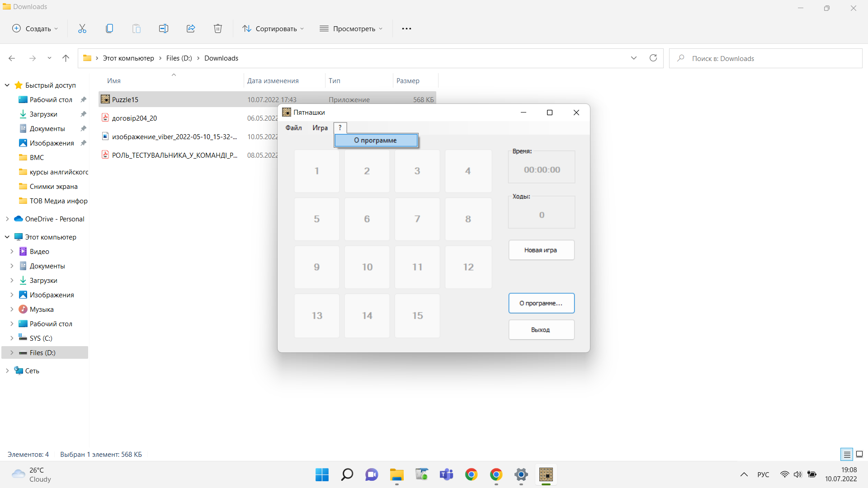Click the Delete trash icon

click(217, 28)
